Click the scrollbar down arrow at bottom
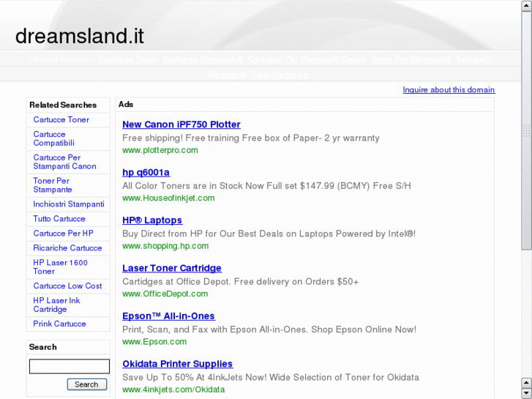 (526, 393)
